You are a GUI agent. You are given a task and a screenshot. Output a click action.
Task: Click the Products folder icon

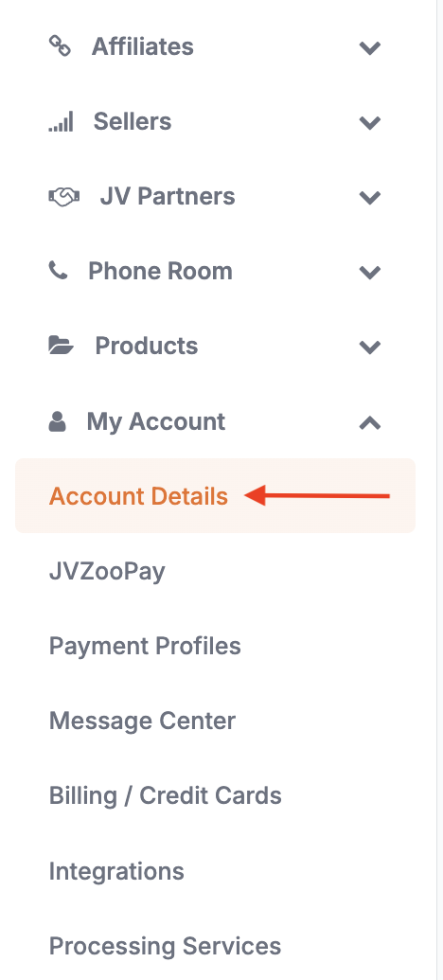62,346
